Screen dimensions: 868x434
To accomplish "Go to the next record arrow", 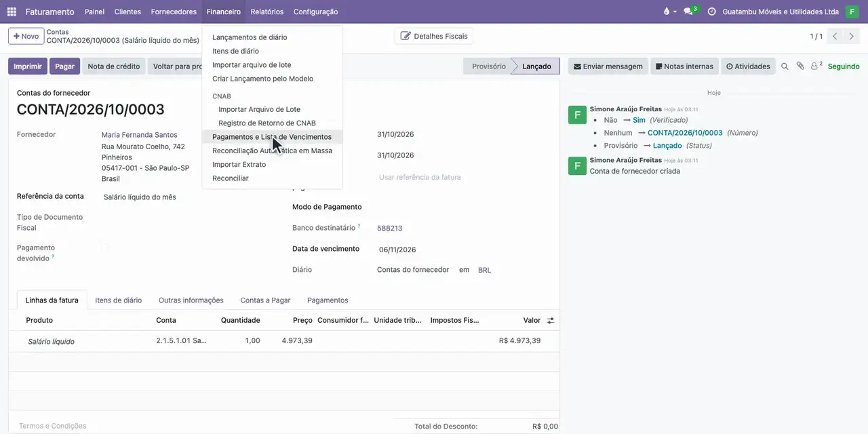I will click(x=852, y=37).
